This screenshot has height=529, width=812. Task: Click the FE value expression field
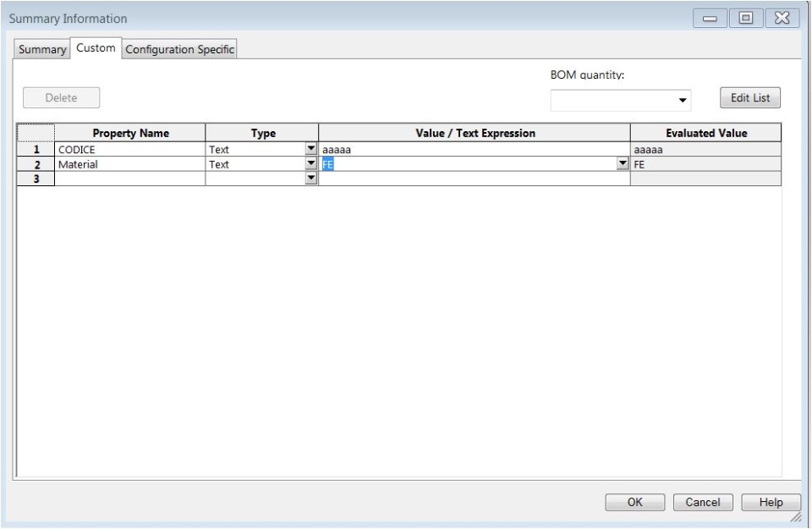click(468, 164)
